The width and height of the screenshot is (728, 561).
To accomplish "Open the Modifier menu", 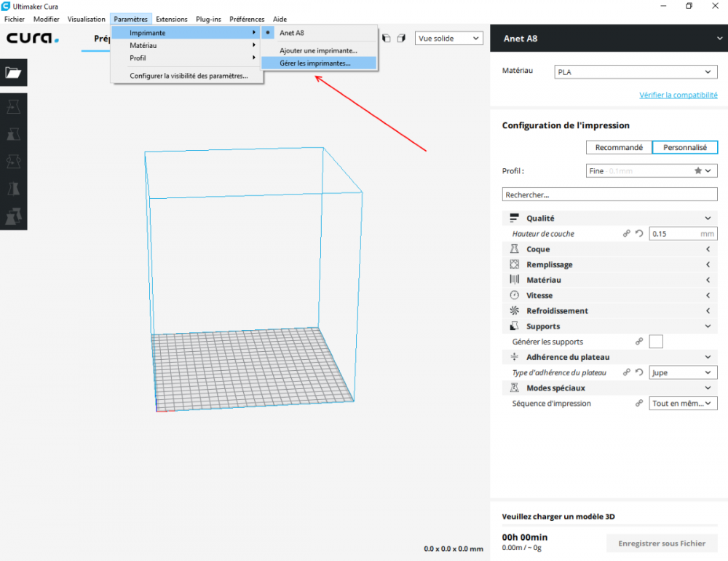I will click(x=47, y=19).
